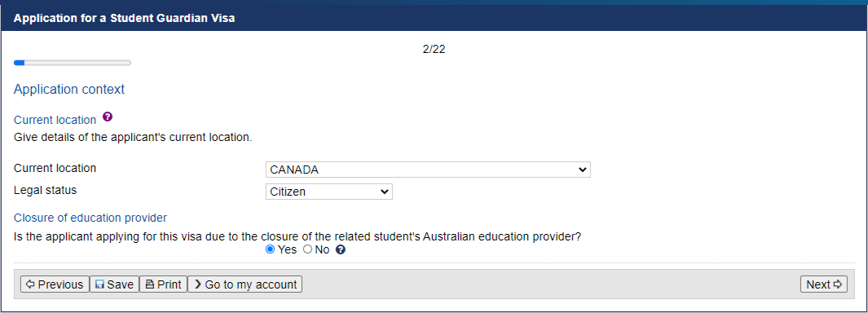Click the Application for a Student Guardian Visa header
The height and width of the screenshot is (313, 868).
point(125,18)
